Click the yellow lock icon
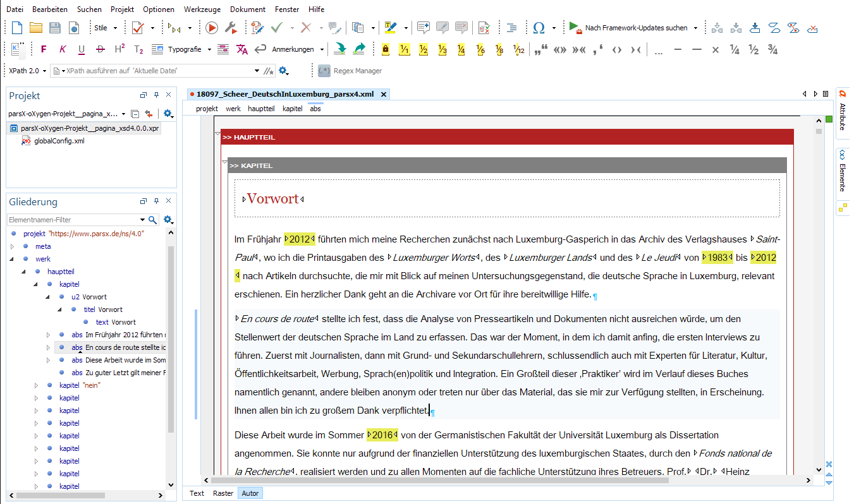This screenshot has width=854, height=504. (x=386, y=49)
